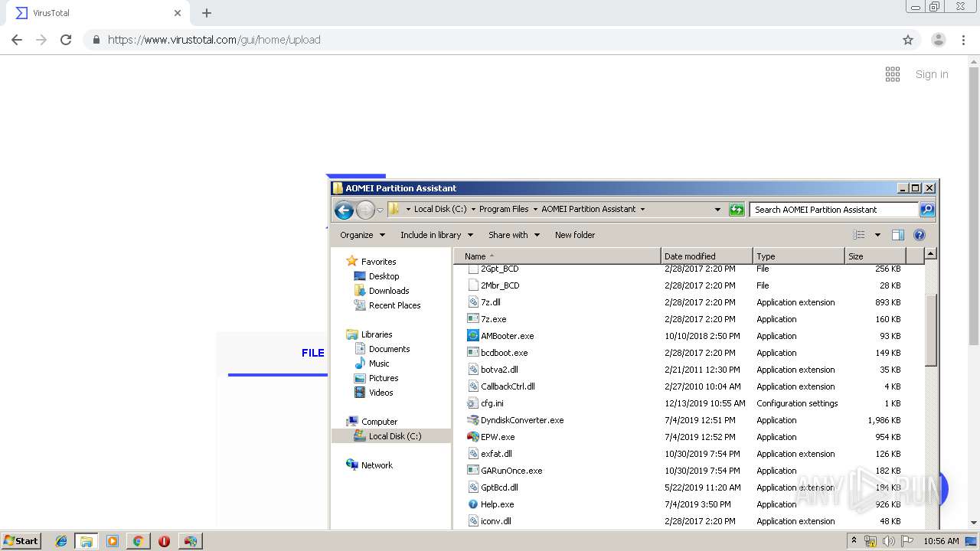Open Desktop under Favorites
Image resolution: width=980 pixels, height=551 pixels.
coord(384,276)
